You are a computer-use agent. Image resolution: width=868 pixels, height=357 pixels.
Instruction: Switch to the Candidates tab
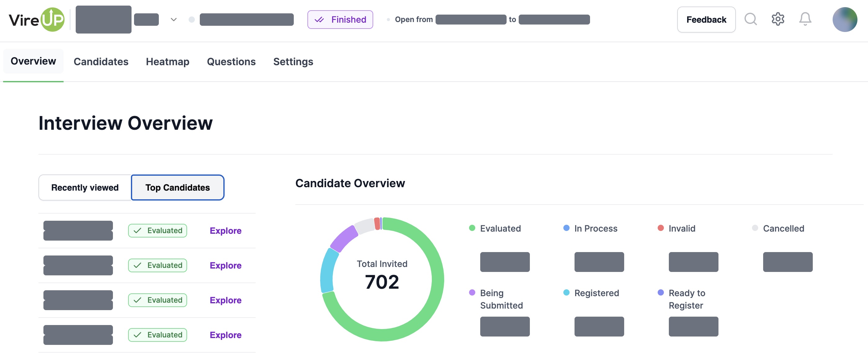[101, 61]
